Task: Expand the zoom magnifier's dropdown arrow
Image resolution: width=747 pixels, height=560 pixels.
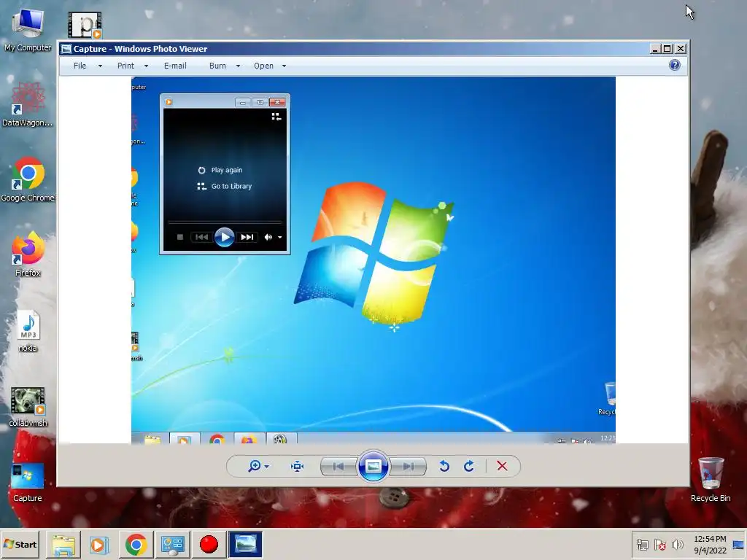Action: (267, 466)
